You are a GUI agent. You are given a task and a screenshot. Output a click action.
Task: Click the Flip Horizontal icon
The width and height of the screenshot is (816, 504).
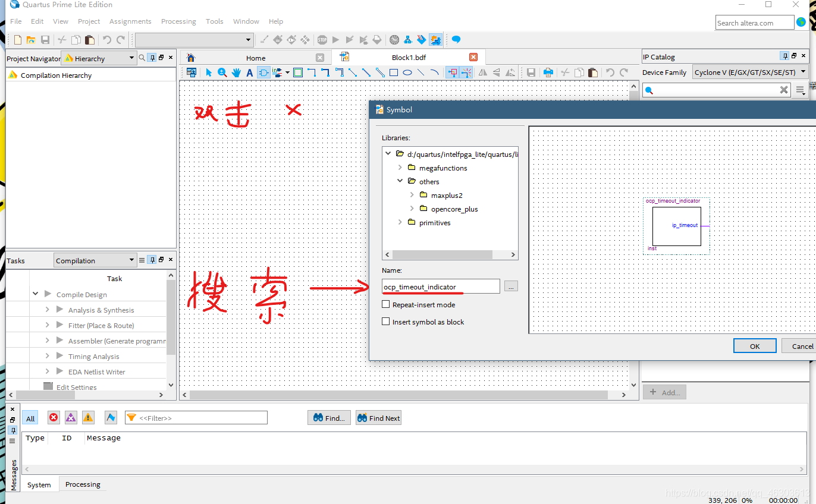(x=482, y=73)
